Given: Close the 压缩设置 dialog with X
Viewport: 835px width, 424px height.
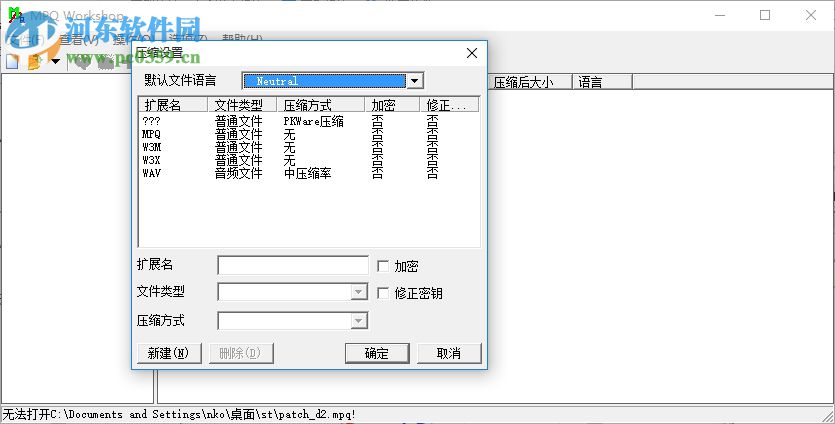Looking at the screenshot, I should coord(471,53).
